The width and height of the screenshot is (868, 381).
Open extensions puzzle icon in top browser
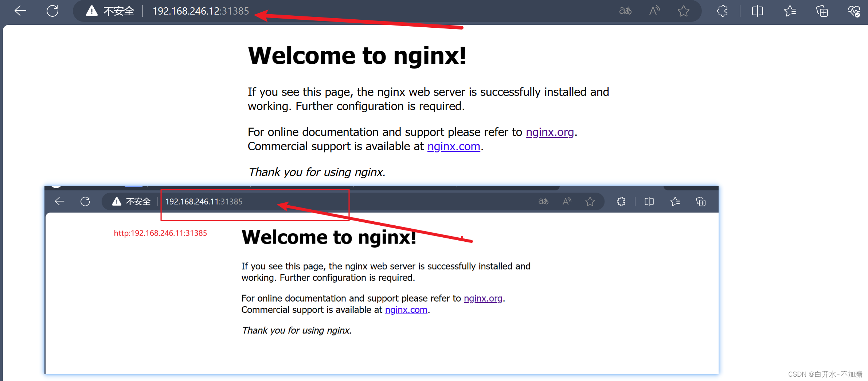[x=723, y=11]
